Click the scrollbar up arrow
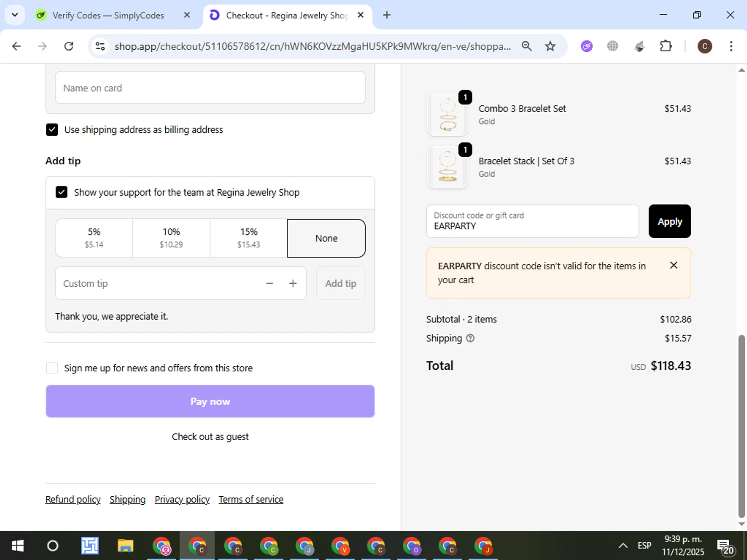 (742, 70)
